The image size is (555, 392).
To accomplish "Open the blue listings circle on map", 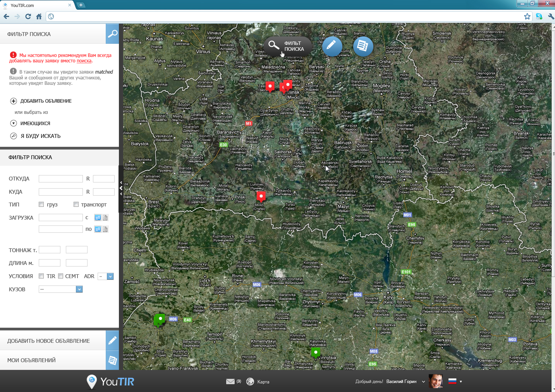I will click(363, 46).
